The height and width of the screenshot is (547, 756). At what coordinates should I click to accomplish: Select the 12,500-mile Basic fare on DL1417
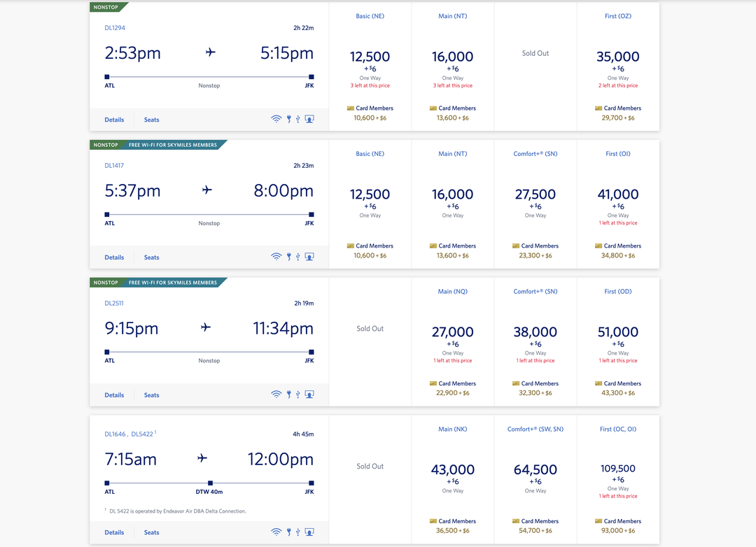370,194
